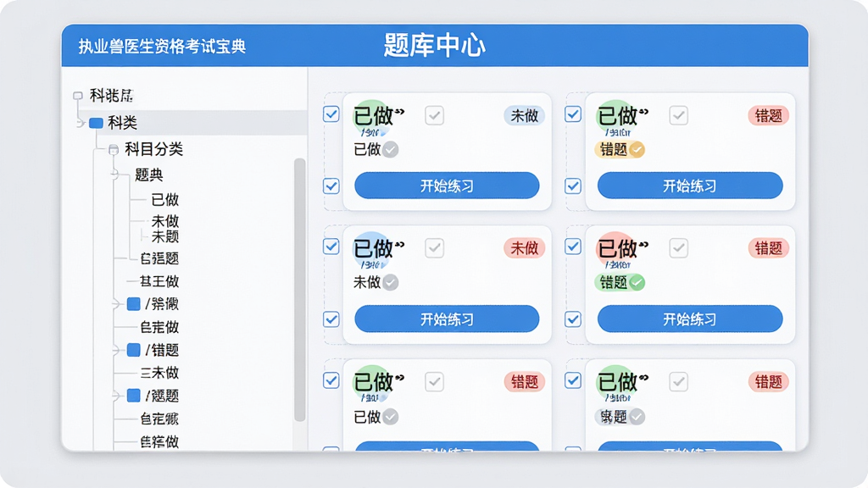Click the blue square icon beside /错题

[x=133, y=350]
